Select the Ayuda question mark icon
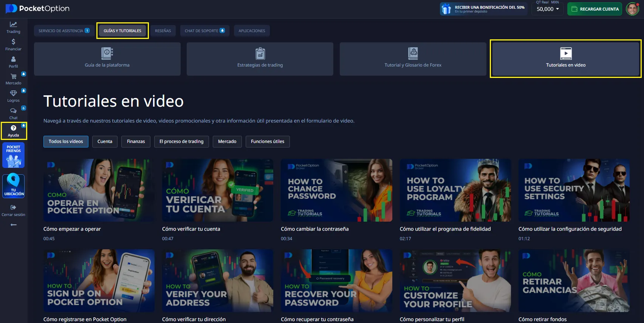 (x=13, y=128)
